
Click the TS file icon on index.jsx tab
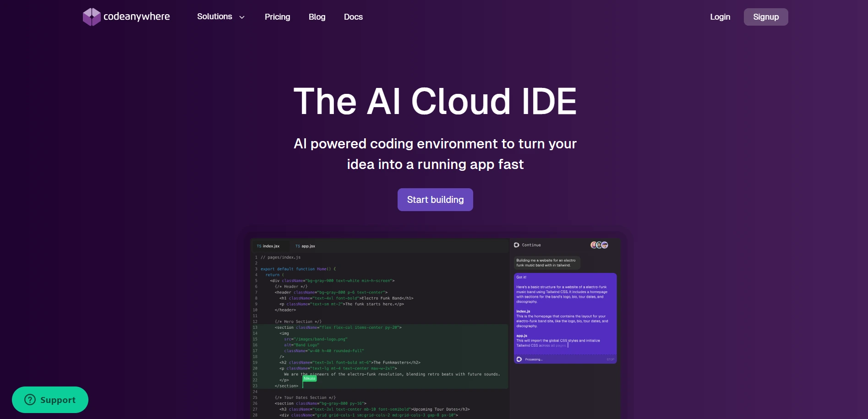259,246
